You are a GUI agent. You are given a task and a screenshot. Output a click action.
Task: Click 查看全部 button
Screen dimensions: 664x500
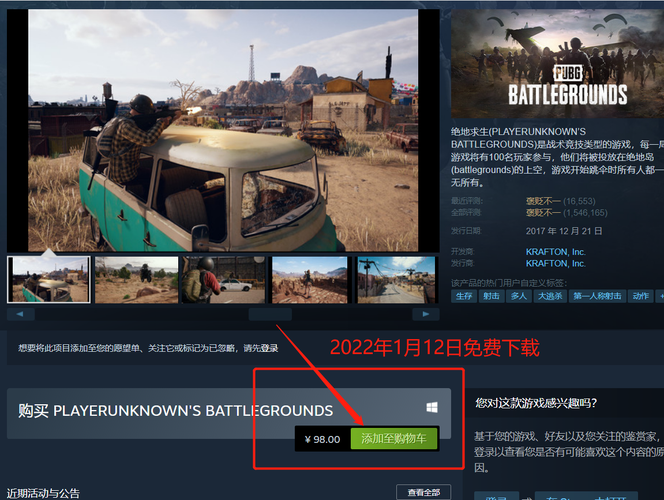click(423, 492)
